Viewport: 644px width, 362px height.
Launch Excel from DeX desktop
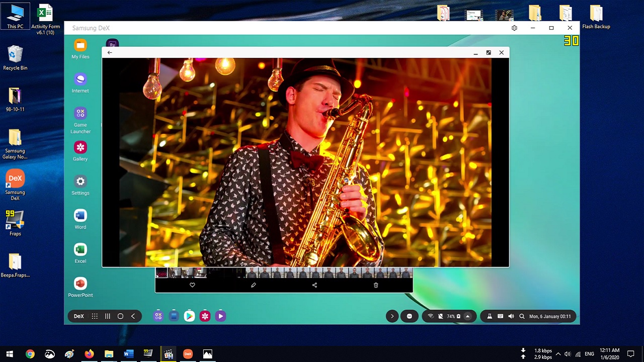[80, 254]
